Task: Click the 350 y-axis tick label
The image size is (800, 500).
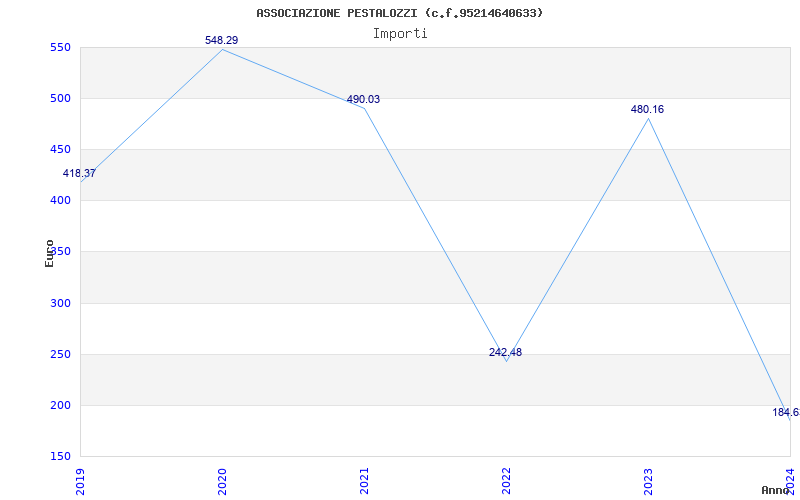Action: [60, 252]
